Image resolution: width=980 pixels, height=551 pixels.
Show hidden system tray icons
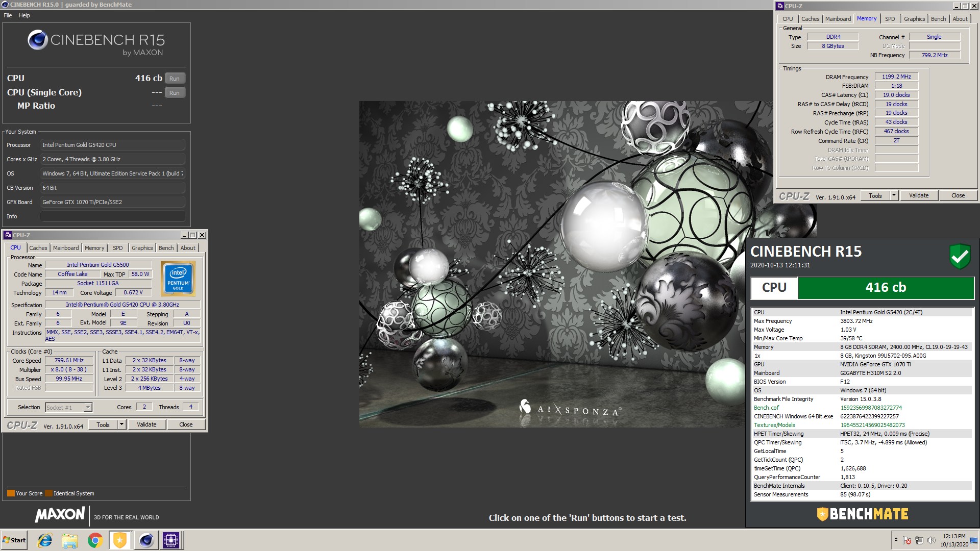[x=896, y=540]
